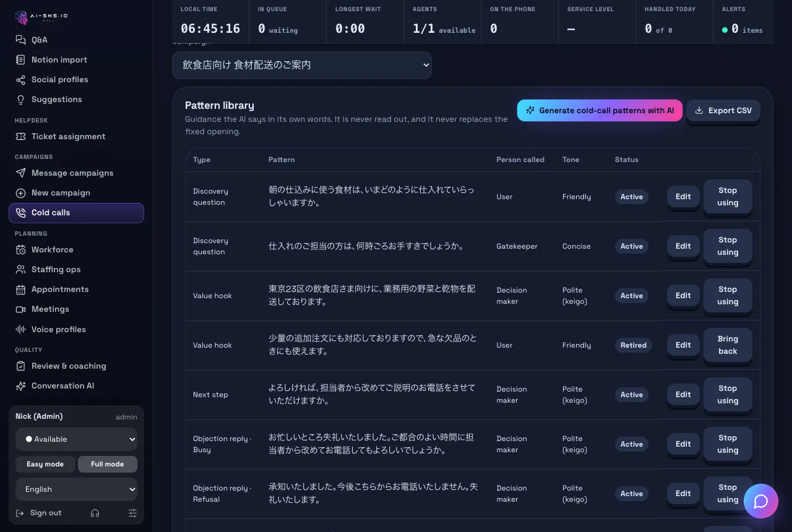This screenshot has height=532, width=792.
Task: Click the Staffing ops people icon
Action: [20, 269]
